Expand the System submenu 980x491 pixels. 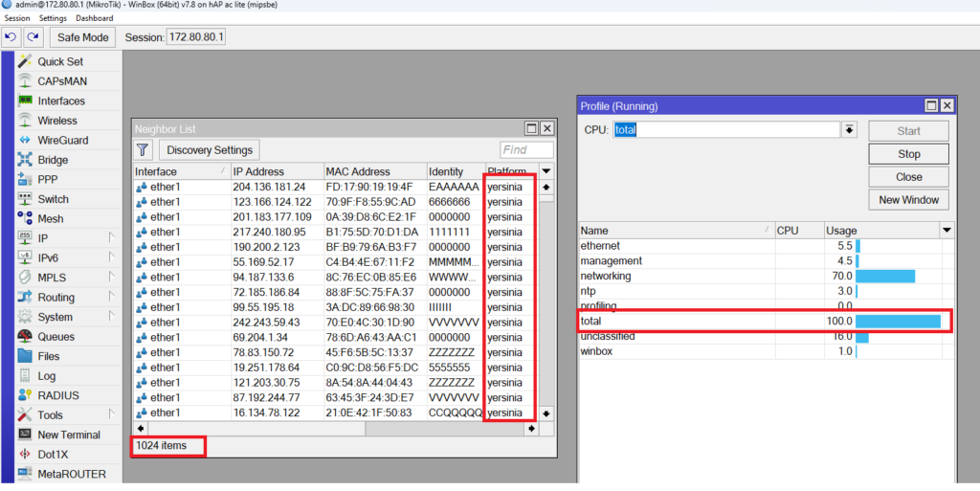tap(111, 316)
